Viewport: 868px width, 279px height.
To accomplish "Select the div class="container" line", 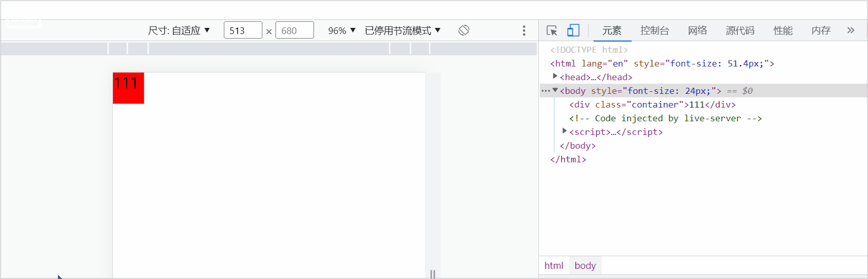I will click(x=652, y=104).
